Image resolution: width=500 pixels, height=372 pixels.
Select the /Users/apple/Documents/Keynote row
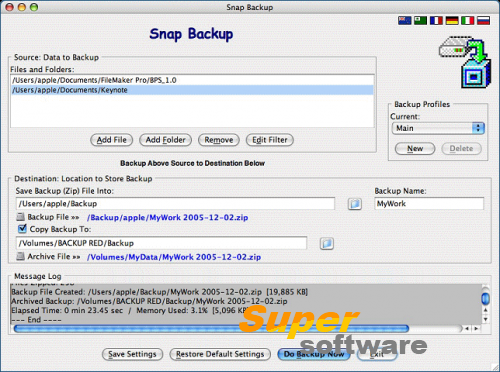(192, 90)
